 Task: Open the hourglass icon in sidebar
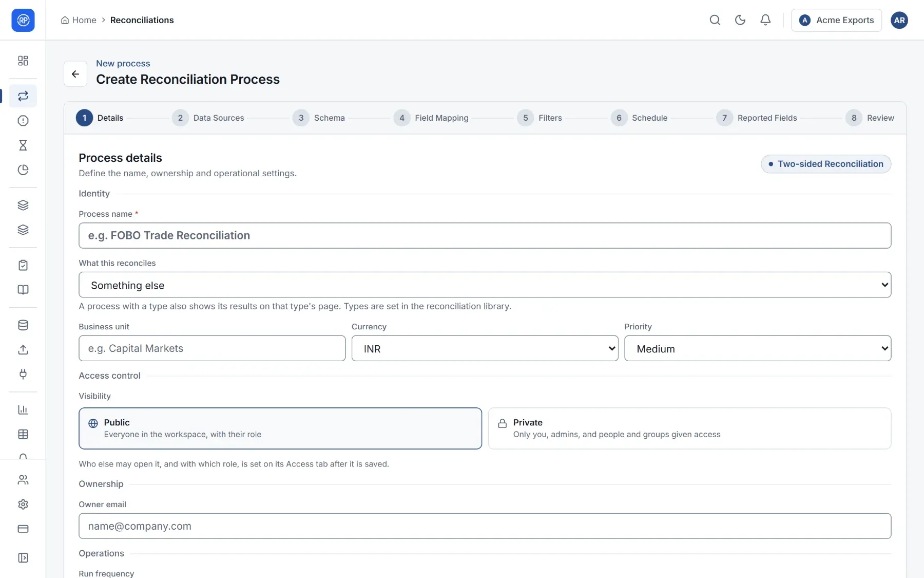(23, 145)
